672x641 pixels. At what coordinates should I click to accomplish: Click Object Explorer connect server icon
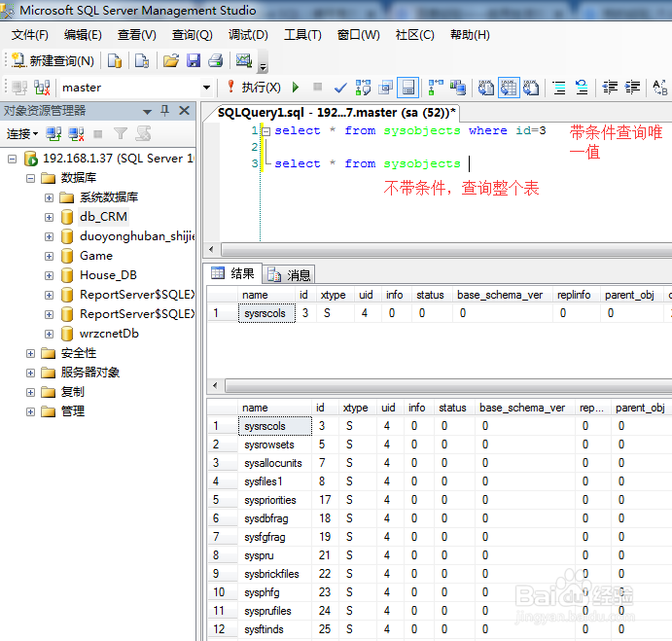click(x=53, y=134)
